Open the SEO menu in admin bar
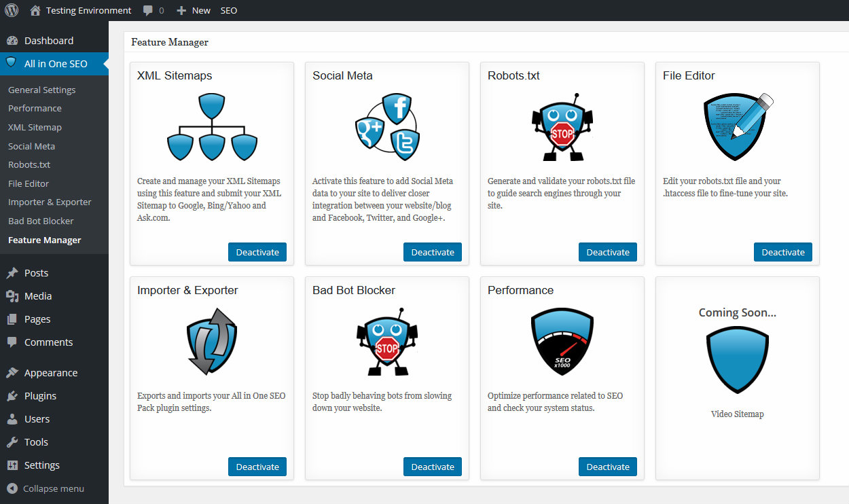This screenshot has height=504, width=849. [x=229, y=10]
